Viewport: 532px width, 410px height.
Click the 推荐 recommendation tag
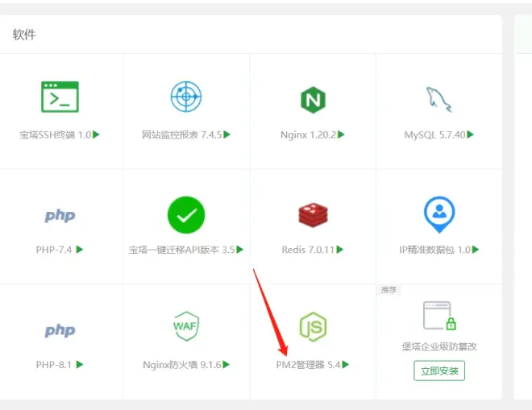pyautogui.click(x=389, y=290)
